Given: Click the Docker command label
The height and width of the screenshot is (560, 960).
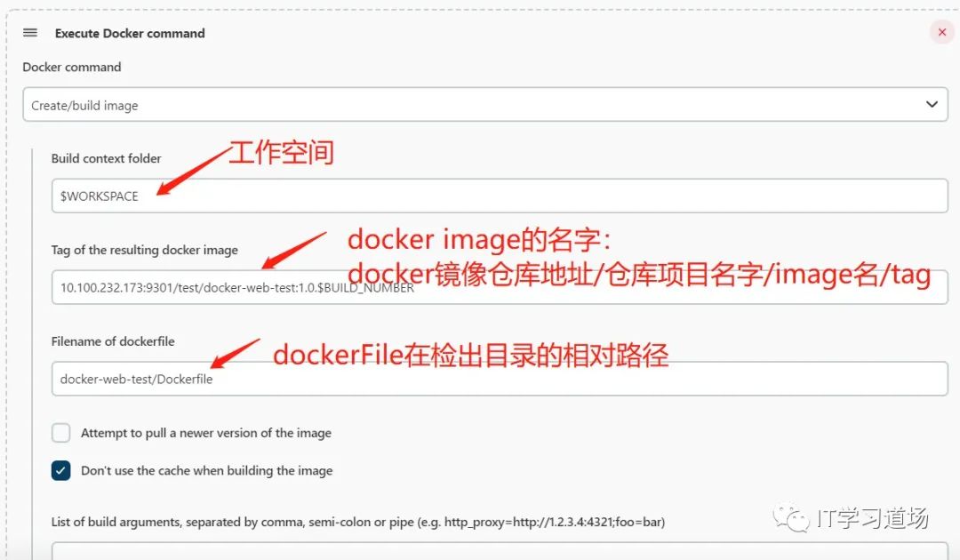Looking at the screenshot, I should point(72,67).
